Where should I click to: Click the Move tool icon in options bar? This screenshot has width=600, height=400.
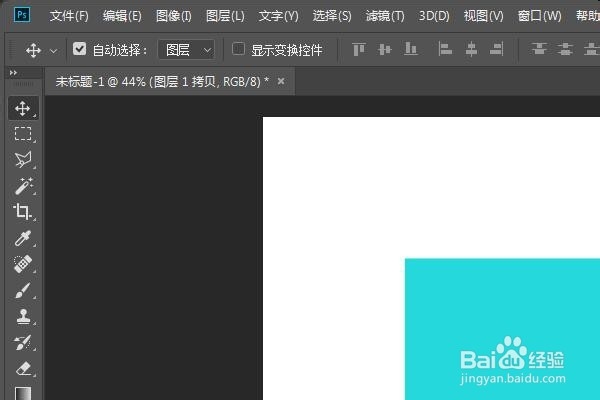(33, 50)
